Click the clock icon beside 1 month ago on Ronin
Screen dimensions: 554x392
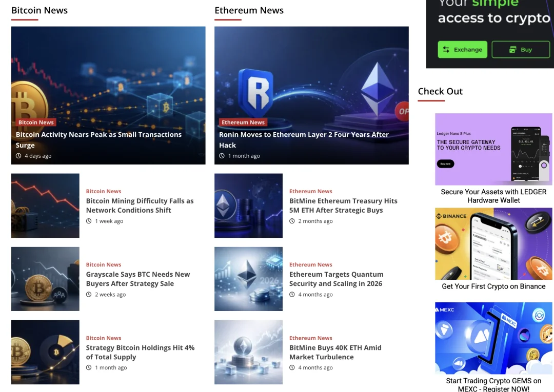[x=222, y=156]
